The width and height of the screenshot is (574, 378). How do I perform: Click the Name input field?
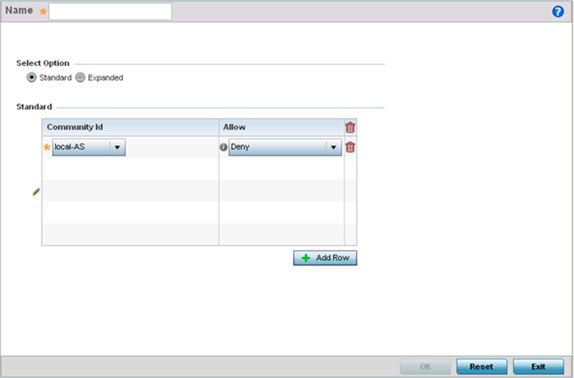(x=110, y=11)
